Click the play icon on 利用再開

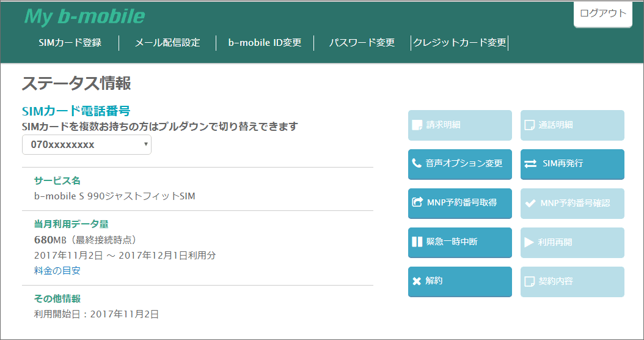(x=529, y=242)
